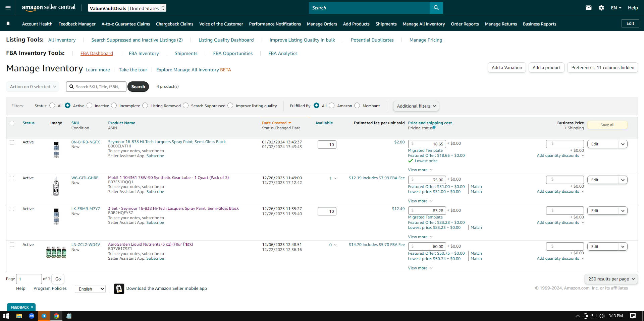Open the Windows notification center icon
The height and width of the screenshot is (321, 644).
click(x=633, y=316)
